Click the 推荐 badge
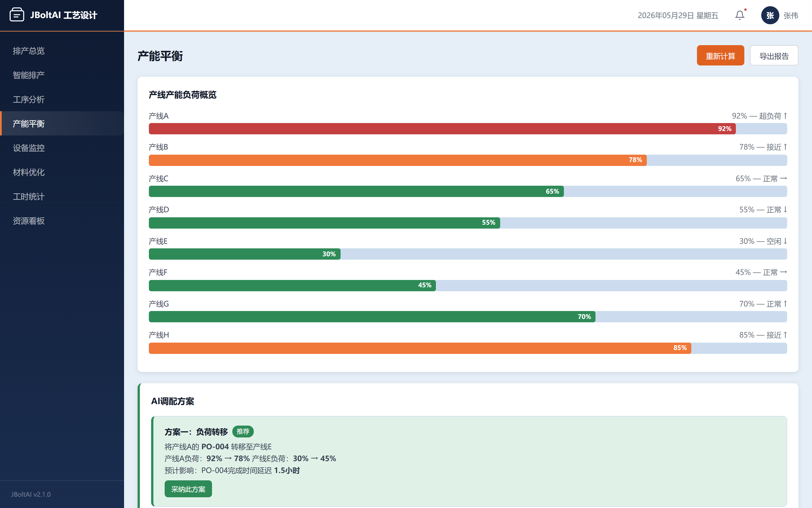The height and width of the screenshot is (508, 812). [x=243, y=432]
